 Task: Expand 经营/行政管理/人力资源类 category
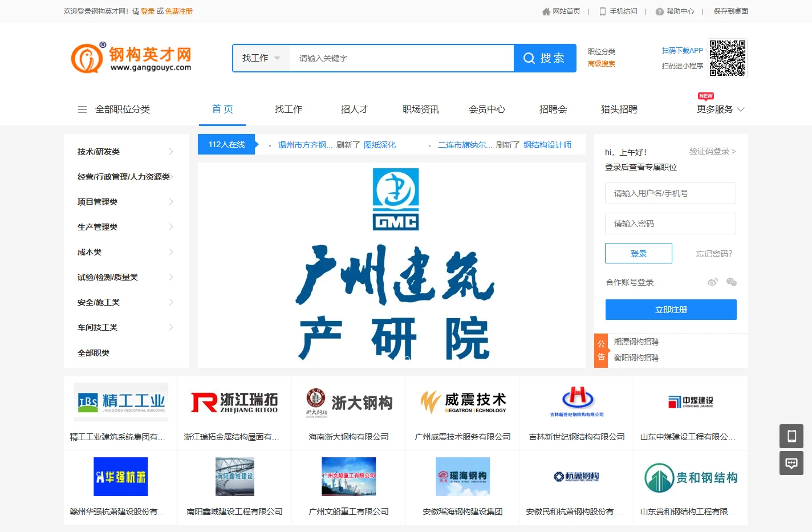tap(125, 177)
